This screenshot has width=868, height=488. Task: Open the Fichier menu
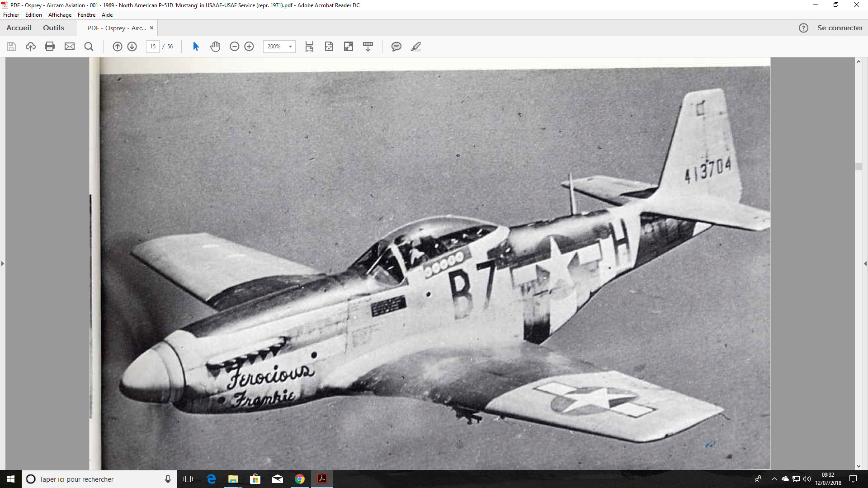(11, 15)
